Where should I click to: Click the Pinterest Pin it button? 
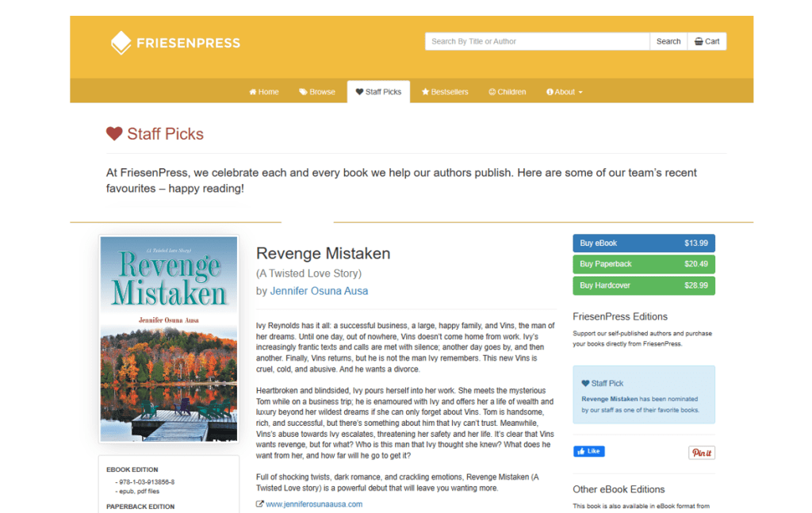[701, 453]
